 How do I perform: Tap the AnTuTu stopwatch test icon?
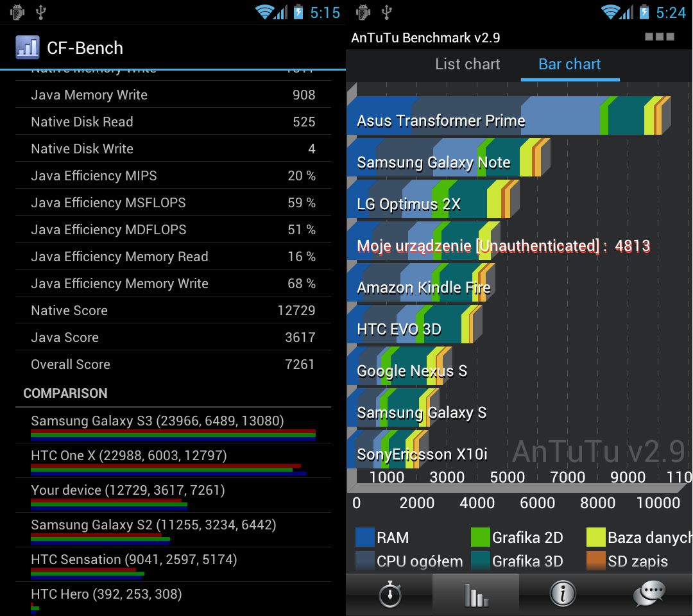390,594
